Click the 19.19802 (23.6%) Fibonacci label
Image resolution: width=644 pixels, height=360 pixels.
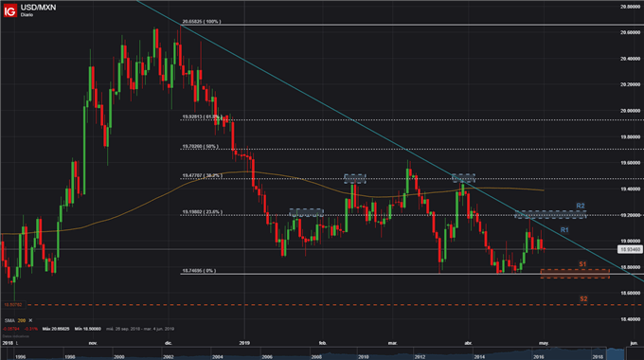coord(202,212)
